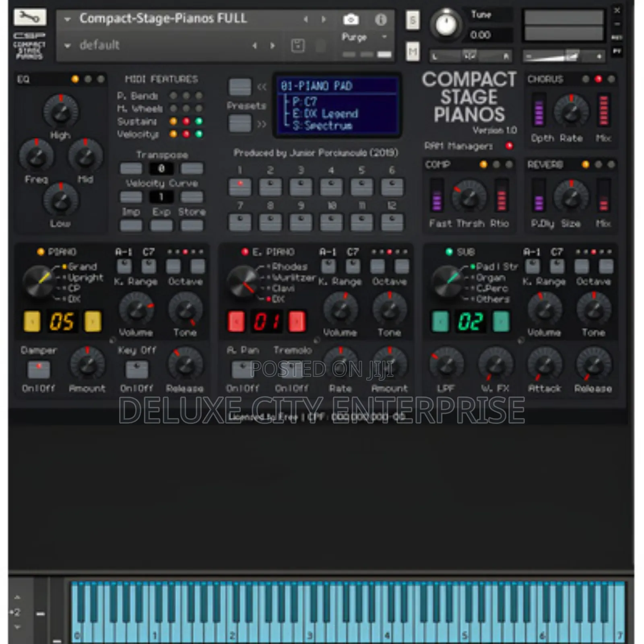Turn the Compressor Thrsh knob
644x644 pixels.
click(469, 197)
